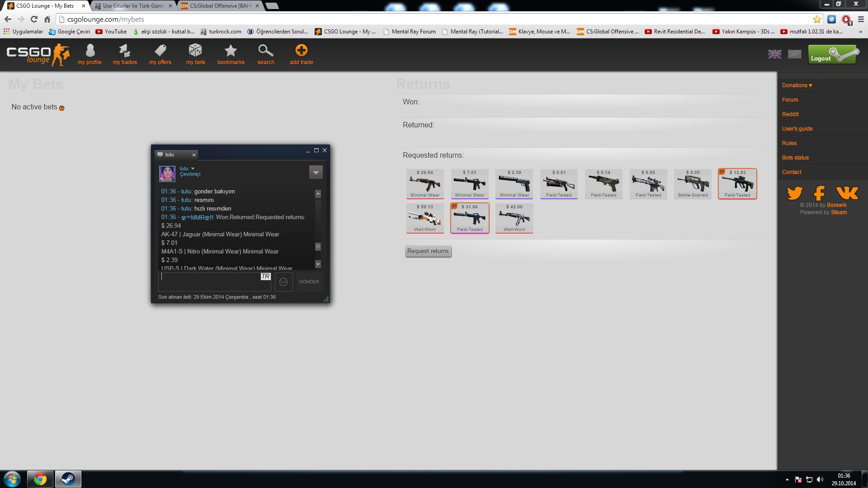Image resolution: width=868 pixels, height=488 pixels.
Task: Click the Twitter bird icon
Action: tap(794, 193)
